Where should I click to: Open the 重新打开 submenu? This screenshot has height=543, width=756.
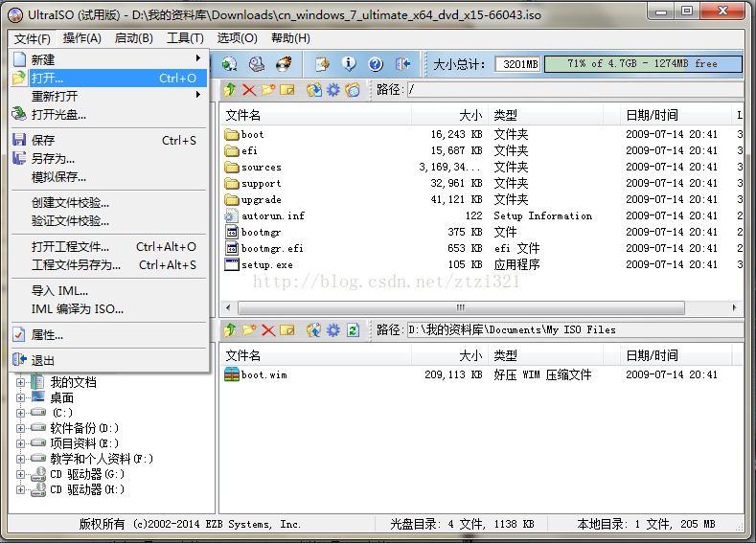click(x=109, y=96)
